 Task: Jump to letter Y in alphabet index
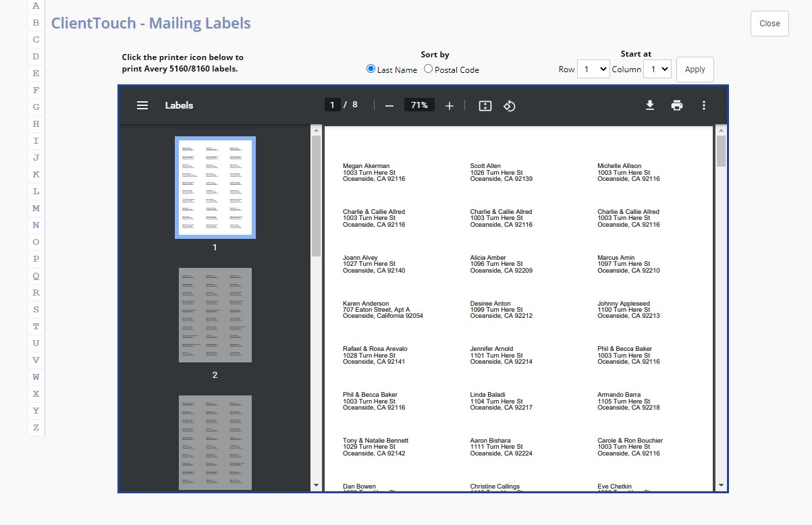click(x=36, y=411)
